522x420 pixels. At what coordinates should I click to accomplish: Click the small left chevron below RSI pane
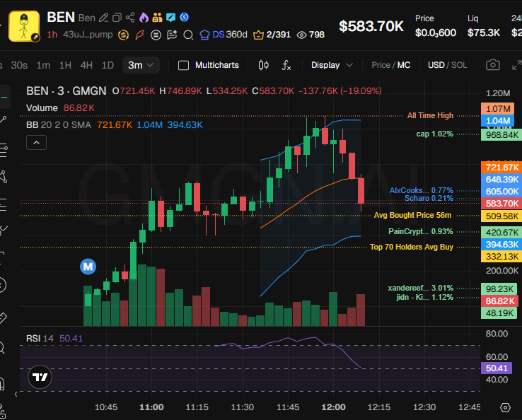point(16,395)
